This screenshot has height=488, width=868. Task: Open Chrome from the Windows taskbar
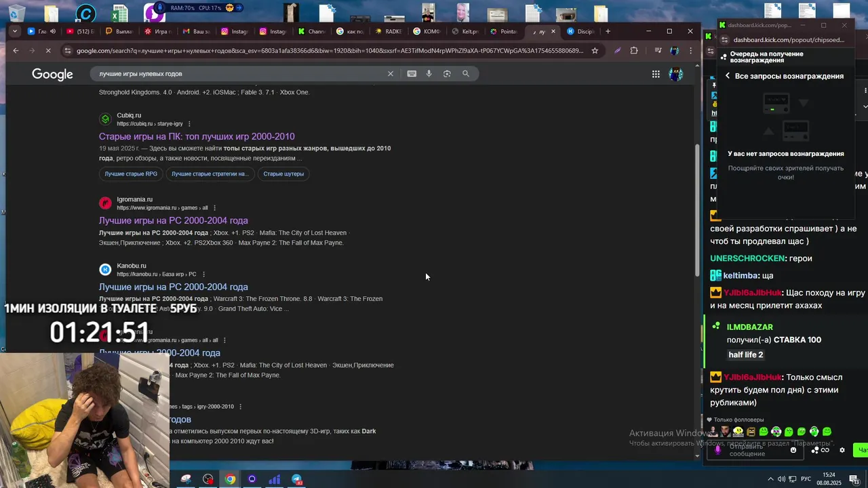click(230, 479)
